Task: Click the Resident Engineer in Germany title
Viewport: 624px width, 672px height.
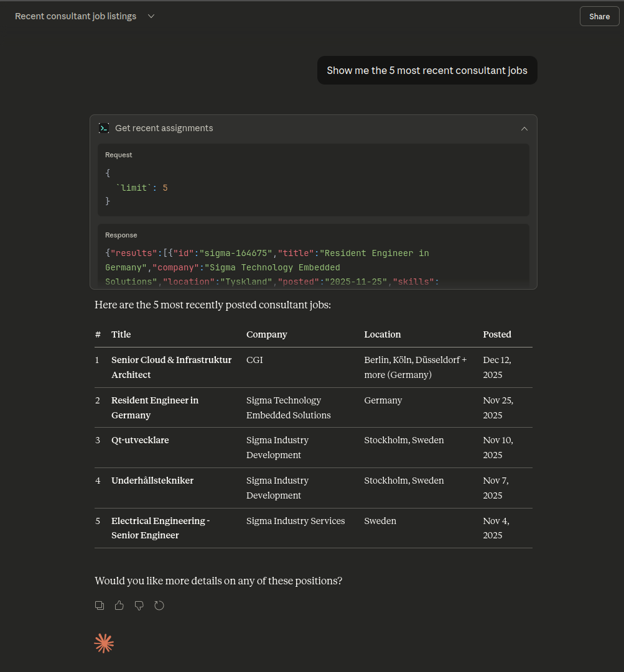Action: 155,407
